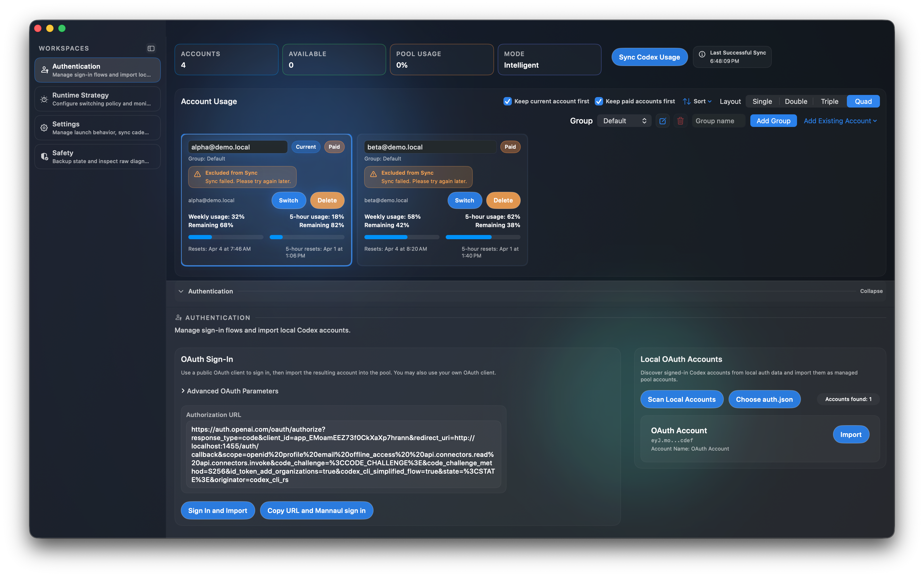
Task: Click the MODE Intelligent stat card
Action: point(549,60)
